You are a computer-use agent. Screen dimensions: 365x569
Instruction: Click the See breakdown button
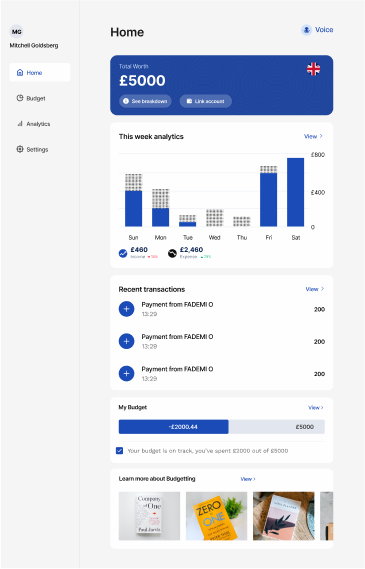coord(145,101)
